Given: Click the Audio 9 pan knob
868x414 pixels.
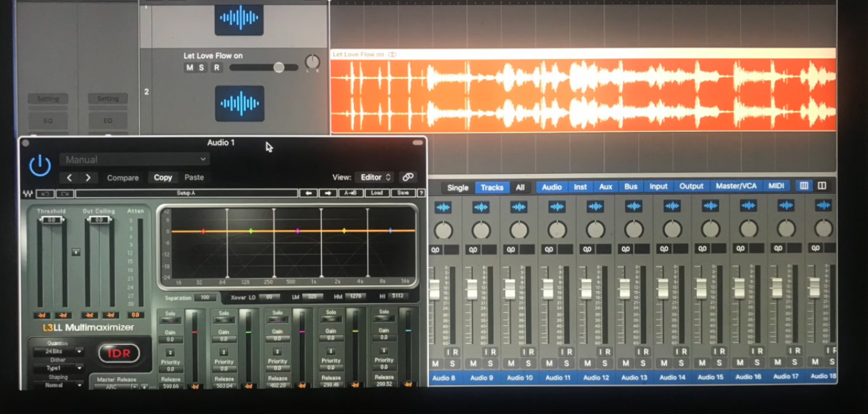Looking at the screenshot, I should pos(481,229).
